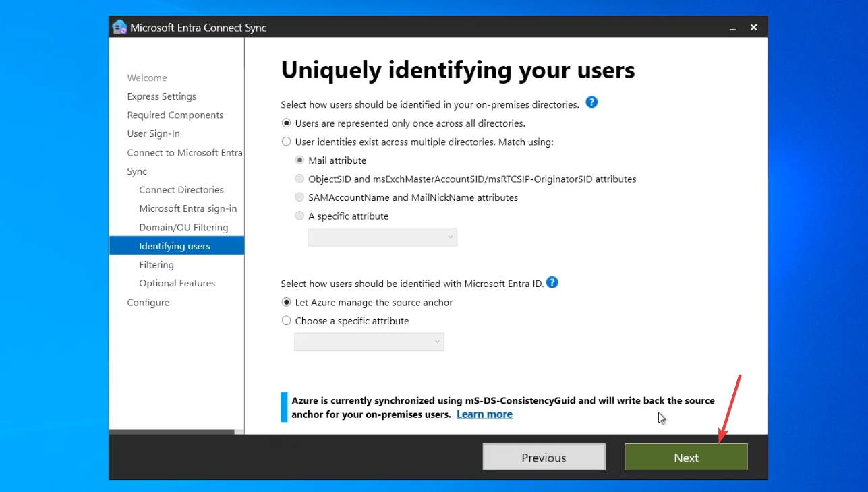Click the Microsoft Entra Connect Sync title icon

[x=120, y=27]
